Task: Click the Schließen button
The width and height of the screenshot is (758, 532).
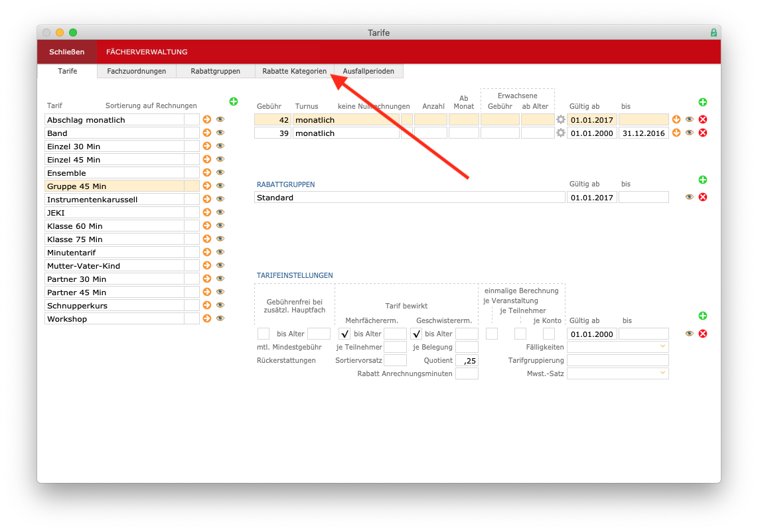Action: pos(67,52)
